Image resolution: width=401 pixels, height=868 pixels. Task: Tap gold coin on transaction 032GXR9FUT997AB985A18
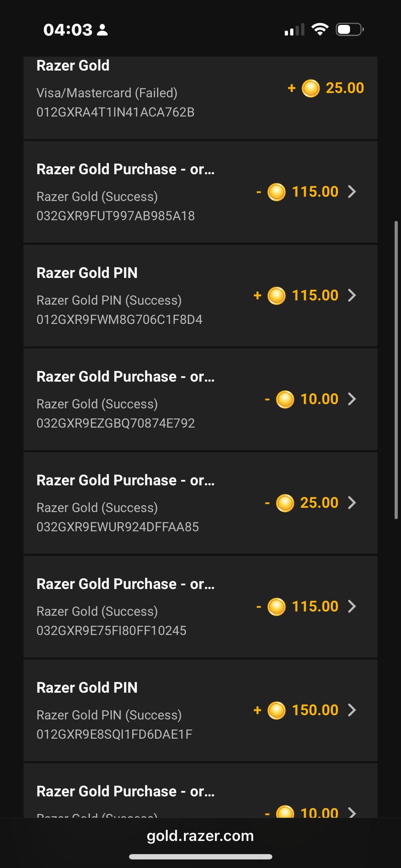click(276, 192)
